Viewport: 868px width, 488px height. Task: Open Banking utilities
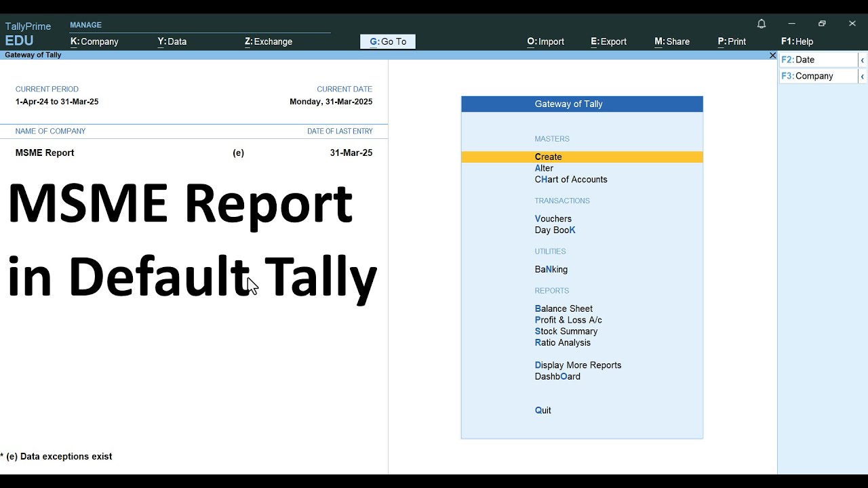tap(551, 270)
